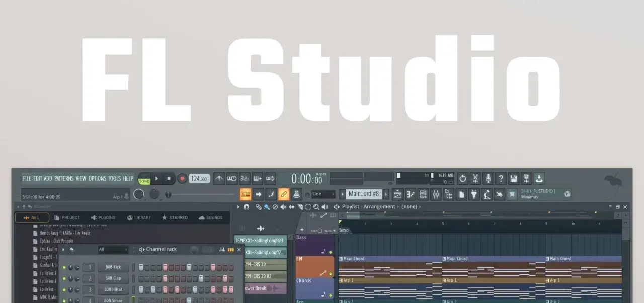The width and height of the screenshot is (644, 303).
Task: Toggle the metronome icon
Action: (219, 178)
